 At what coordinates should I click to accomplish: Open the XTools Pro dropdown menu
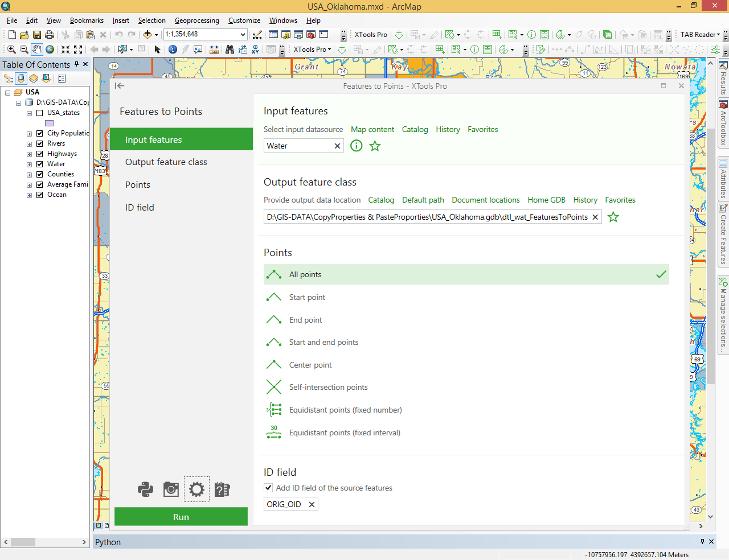pyautogui.click(x=312, y=50)
